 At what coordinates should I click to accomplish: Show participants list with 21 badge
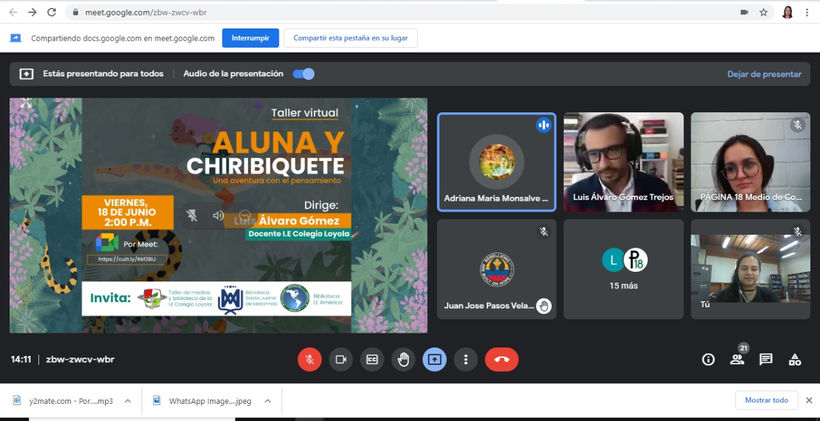[737, 358]
